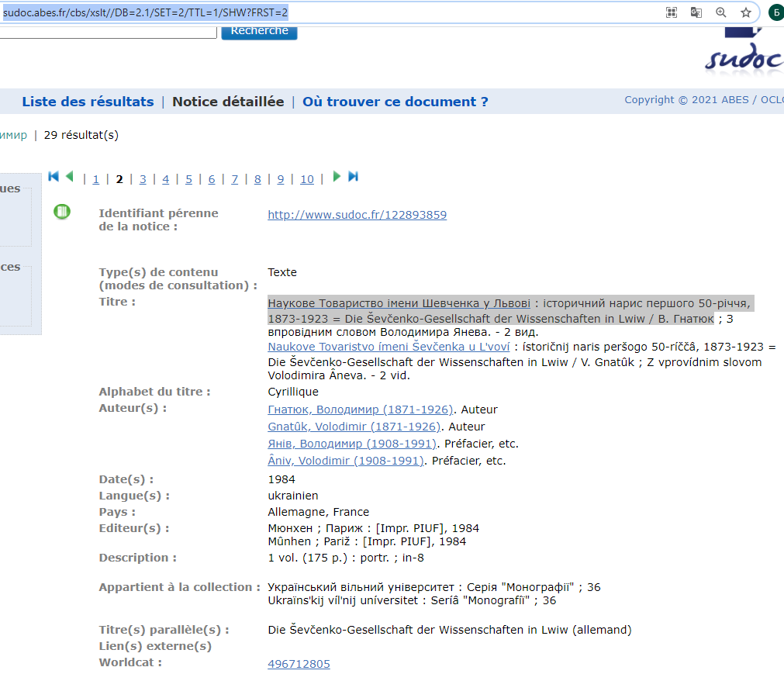Jump to last result arrow icon
The height and width of the screenshot is (674, 784).
[354, 177]
